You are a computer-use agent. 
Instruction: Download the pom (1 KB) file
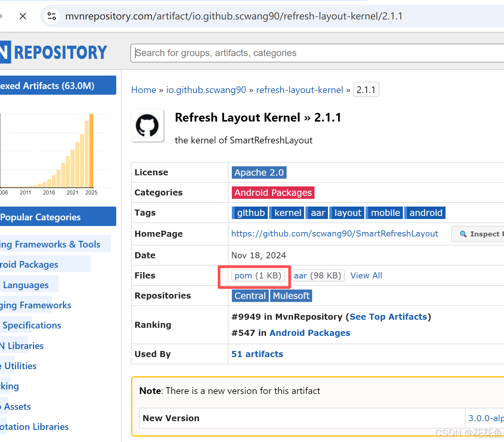coord(258,275)
